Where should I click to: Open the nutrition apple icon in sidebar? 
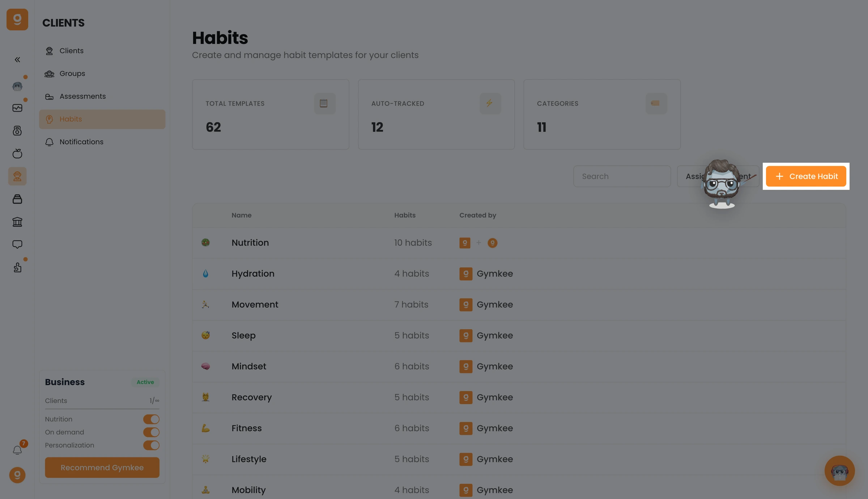[17, 154]
